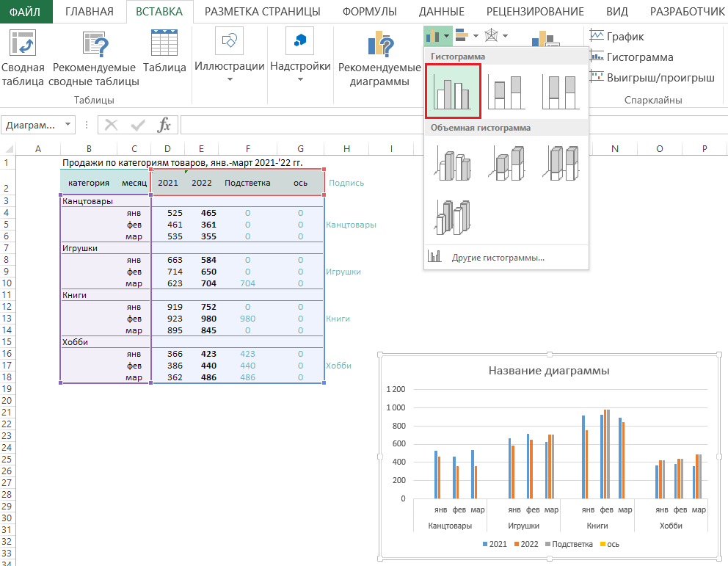Open Рекомендуемые диаграммы recommended charts

pyautogui.click(x=379, y=59)
